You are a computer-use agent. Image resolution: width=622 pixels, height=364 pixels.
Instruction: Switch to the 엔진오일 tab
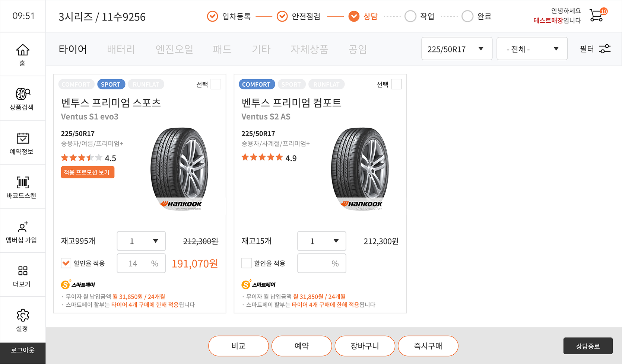(x=174, y=49)
